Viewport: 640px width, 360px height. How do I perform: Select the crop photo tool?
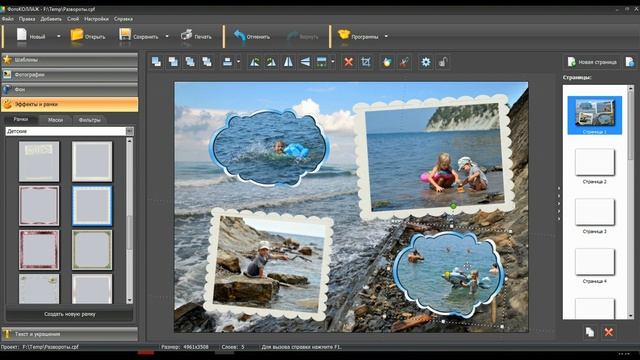click(366, 62)
